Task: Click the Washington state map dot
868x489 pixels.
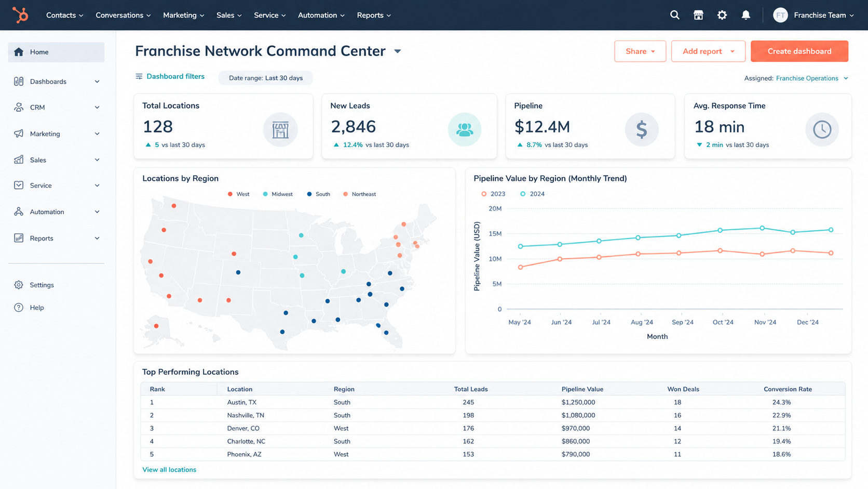Action: coord(174,206)
